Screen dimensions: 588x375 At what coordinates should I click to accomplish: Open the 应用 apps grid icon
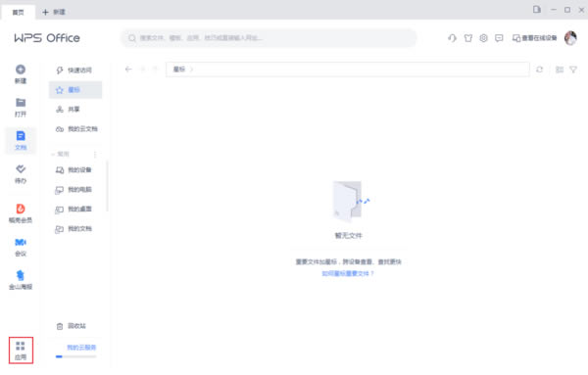(x=21, y=346)
